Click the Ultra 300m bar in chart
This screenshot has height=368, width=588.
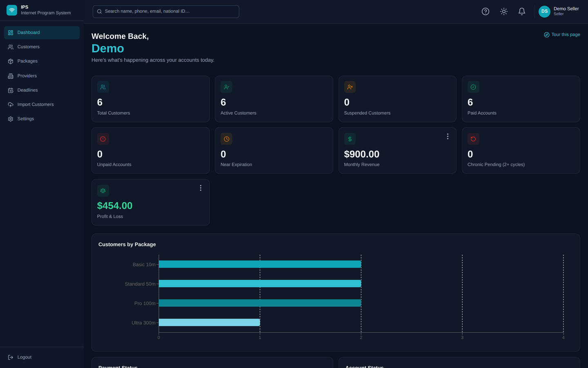(209, 323)
